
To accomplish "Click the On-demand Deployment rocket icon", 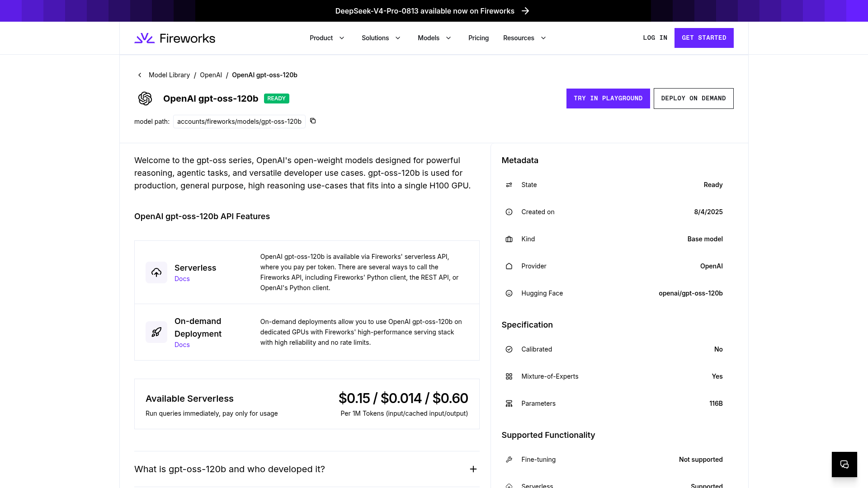I will click(156, 332).
